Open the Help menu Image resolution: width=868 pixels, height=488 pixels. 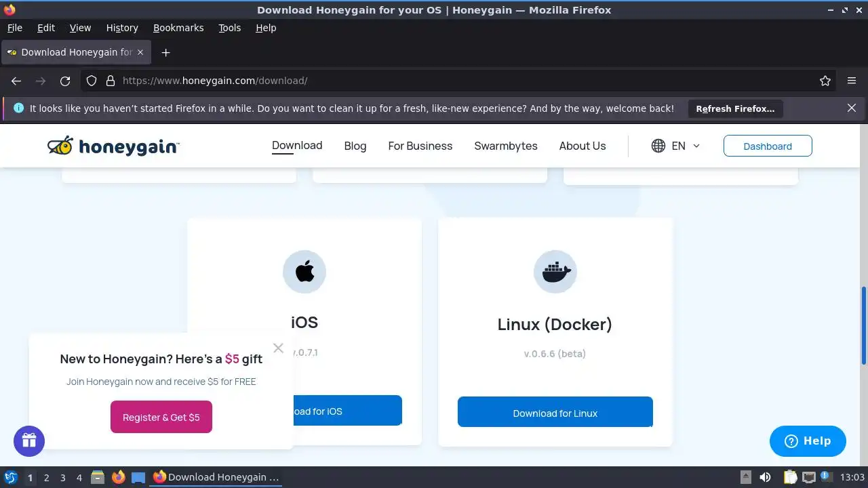(266, 28)
